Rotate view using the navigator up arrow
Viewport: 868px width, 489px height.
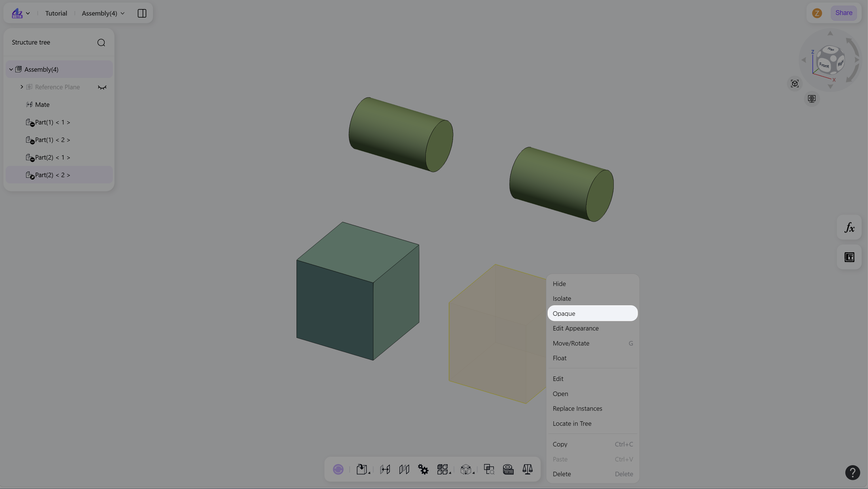(x=830, y=33)
